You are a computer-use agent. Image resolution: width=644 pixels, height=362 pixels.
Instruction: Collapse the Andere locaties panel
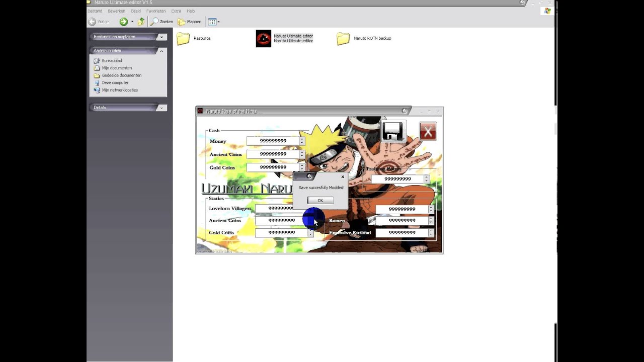[x=162, y=51]
